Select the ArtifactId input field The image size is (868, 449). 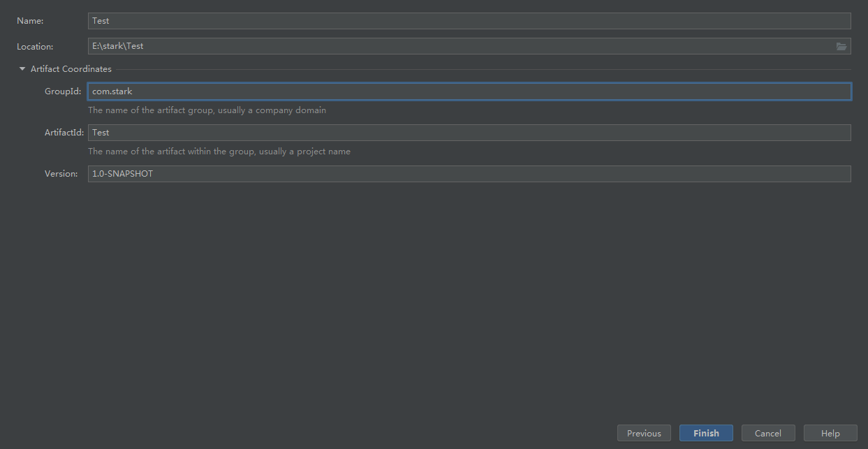click(x=469, y=133)
